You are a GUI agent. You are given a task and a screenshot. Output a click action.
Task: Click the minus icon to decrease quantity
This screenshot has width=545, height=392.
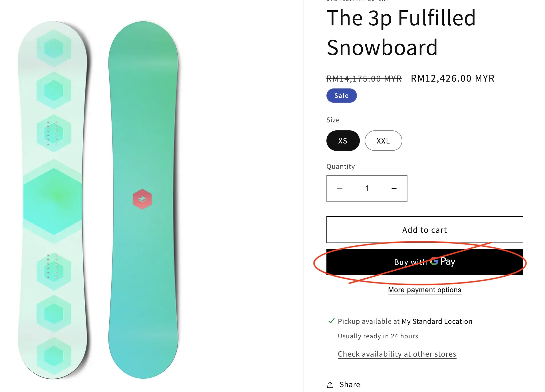pos(340,188)
